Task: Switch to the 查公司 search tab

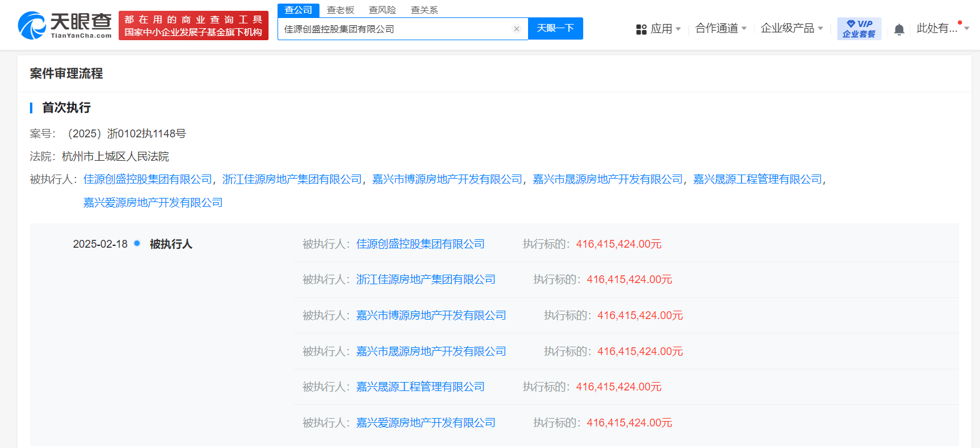Action: coord(298,10)
